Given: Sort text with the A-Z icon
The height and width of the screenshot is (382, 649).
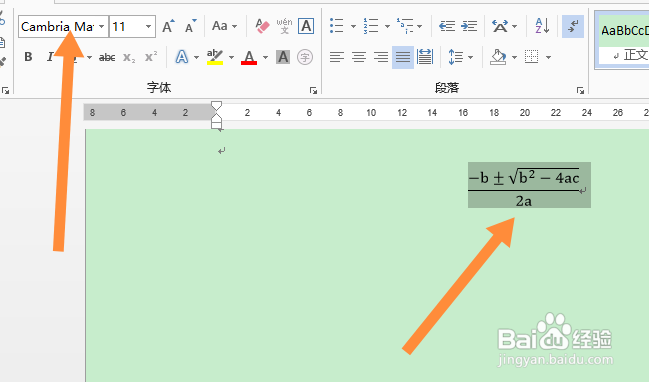Looking at the screenshot, I should coord(542,26).
